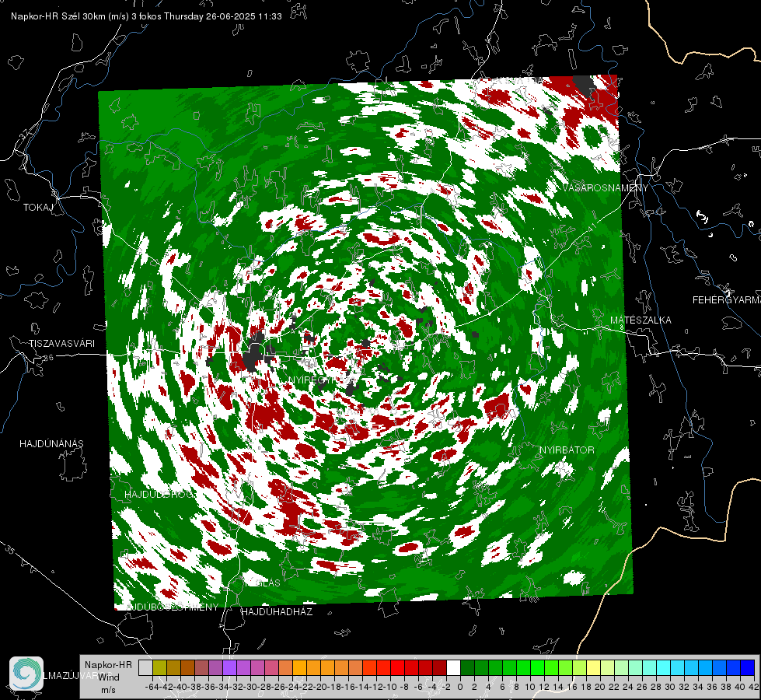Click the HAJDÚHADHÁZ town label
Image resolution: width=761 pixels, height=700 pixels.
[277, 611]
